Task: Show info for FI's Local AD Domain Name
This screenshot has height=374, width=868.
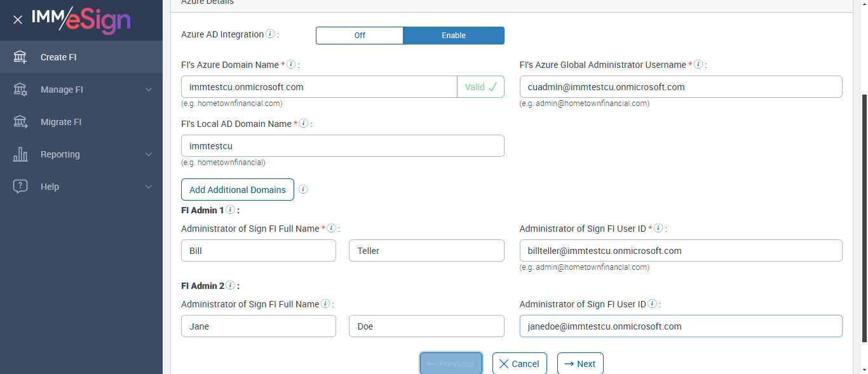Action: tap(303, 124)
